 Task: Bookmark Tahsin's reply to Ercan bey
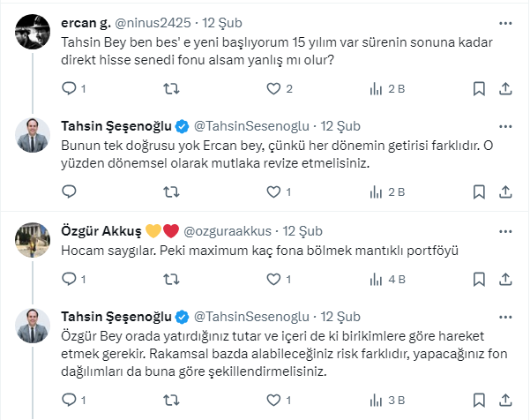tap(479, 191)
